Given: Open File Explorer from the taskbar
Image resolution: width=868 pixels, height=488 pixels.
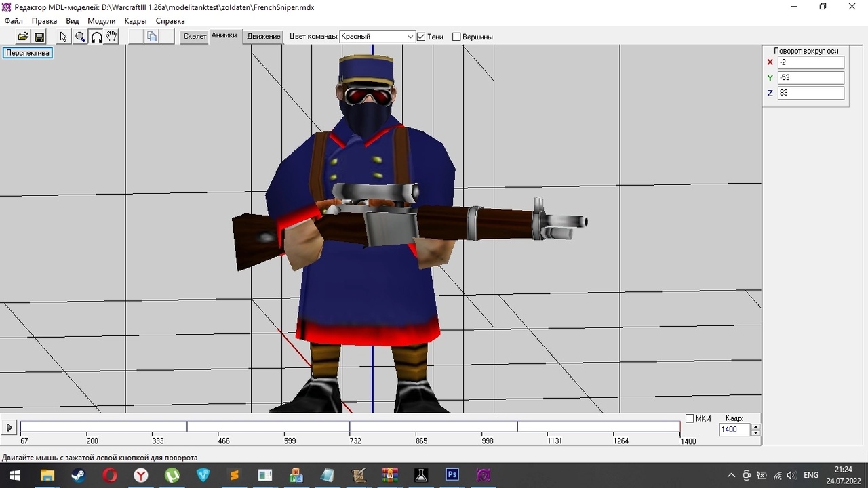Looking at the screenshot, I should pyautogui.click(x=47, y=475).
